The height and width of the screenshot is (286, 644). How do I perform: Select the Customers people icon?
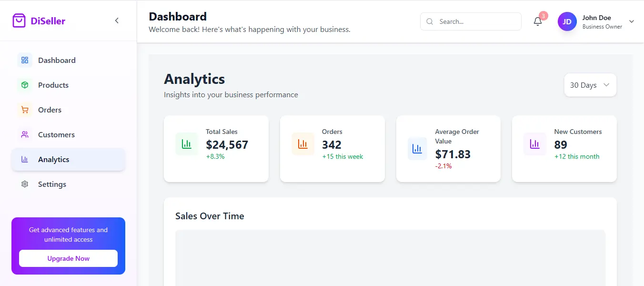(x=24, y=134)
